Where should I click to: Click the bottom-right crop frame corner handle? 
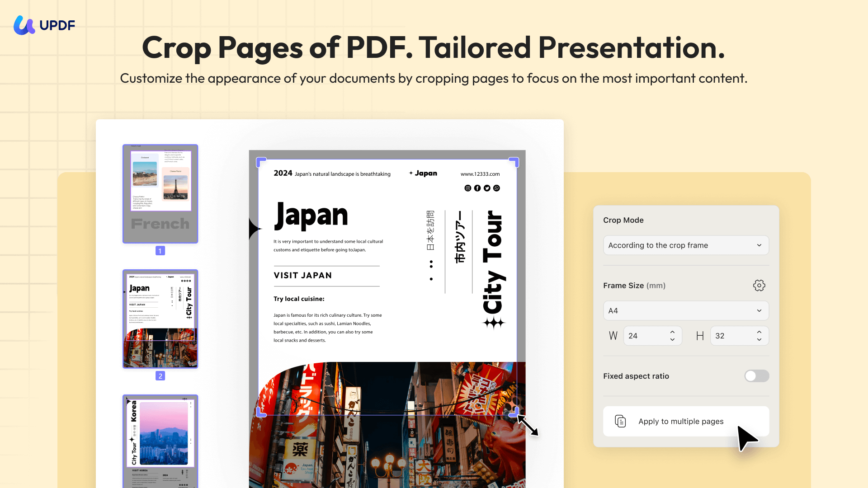coord(514,412)
